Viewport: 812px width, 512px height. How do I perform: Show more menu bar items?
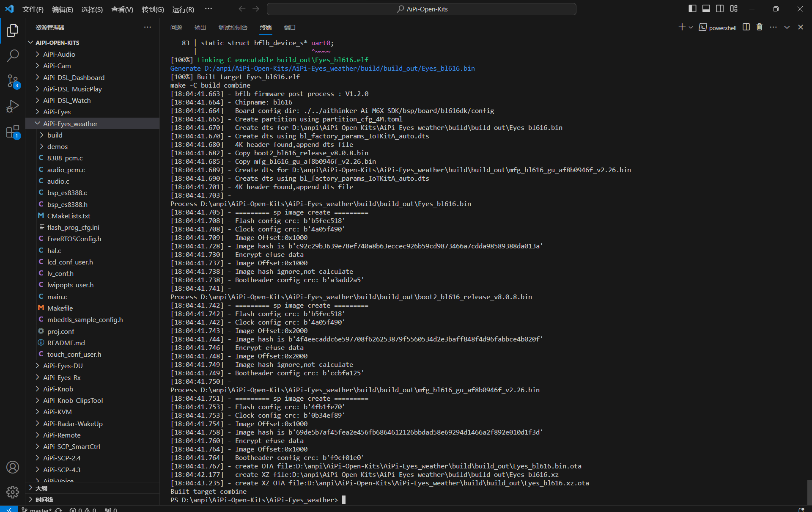(208, 9)
